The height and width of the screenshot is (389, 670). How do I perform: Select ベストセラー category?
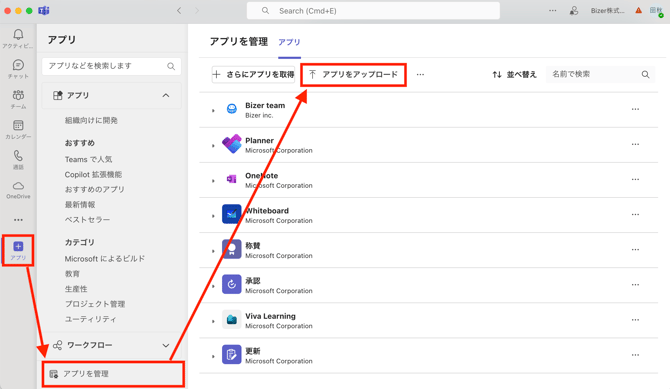pyautogui.click(x=87, y=219)
